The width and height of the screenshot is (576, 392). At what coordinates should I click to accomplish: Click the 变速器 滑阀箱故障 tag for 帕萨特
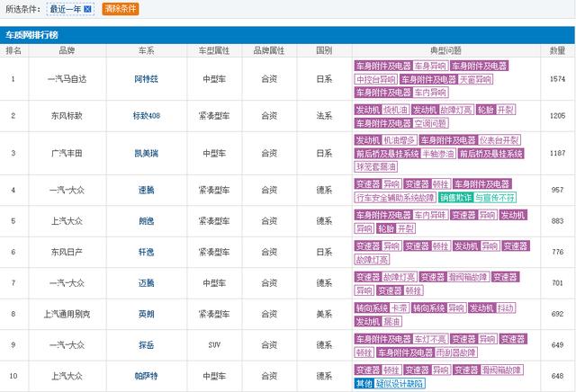pyautogui.click(x=488, y=370)
